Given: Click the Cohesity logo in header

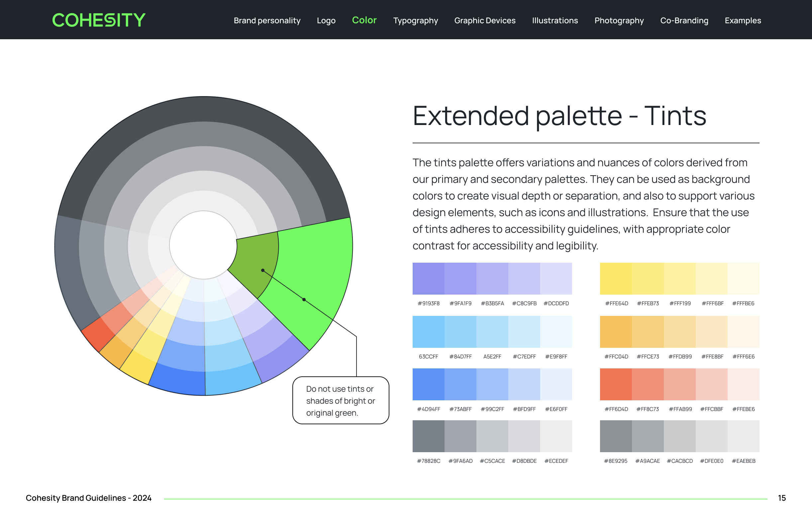Looking at the screenshot, I should [x=99, y=20].
